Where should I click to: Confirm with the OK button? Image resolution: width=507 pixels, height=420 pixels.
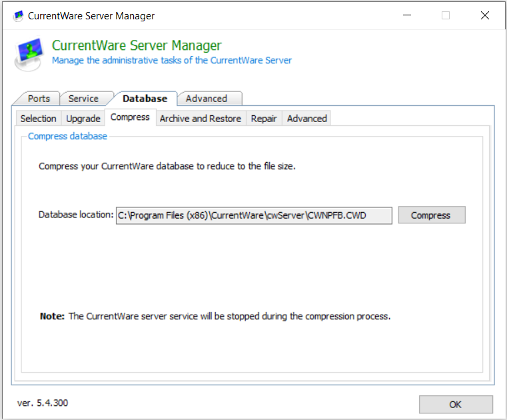[456, 405]
